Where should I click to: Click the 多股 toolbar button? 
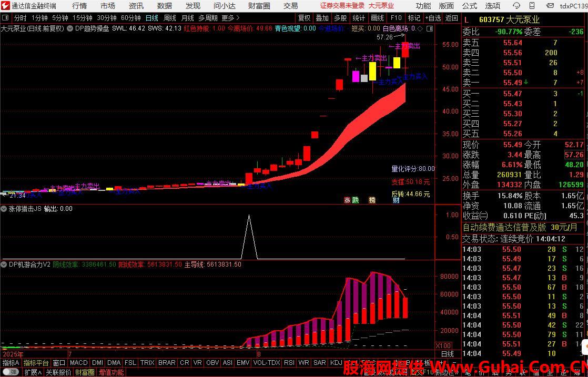340,17
